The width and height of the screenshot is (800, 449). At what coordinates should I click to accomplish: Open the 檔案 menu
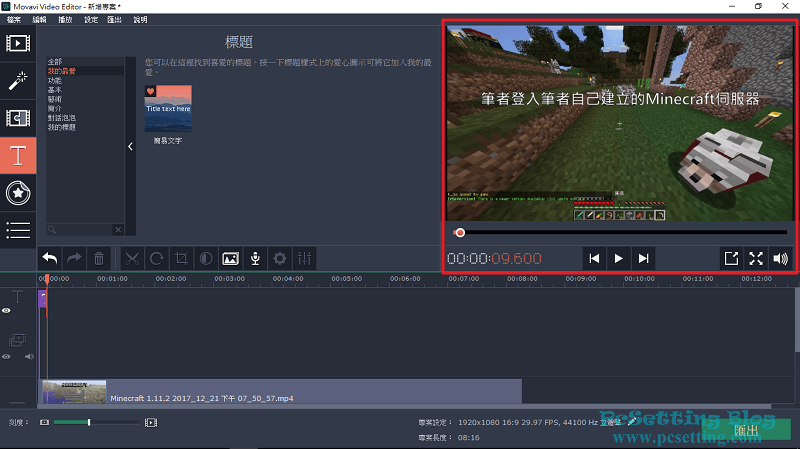click(14, 19)
